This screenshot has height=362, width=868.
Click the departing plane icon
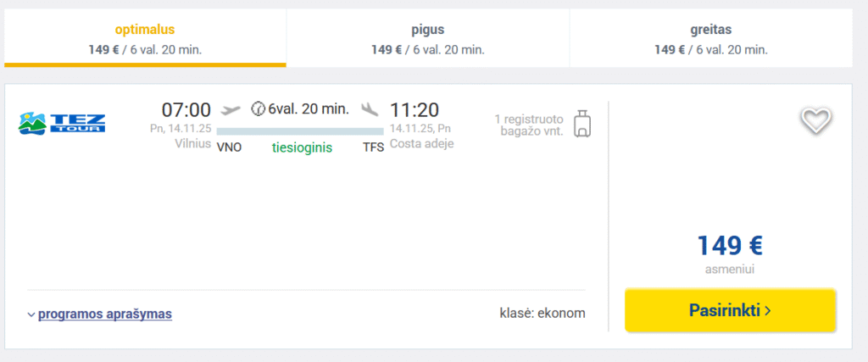click(231, 109)
